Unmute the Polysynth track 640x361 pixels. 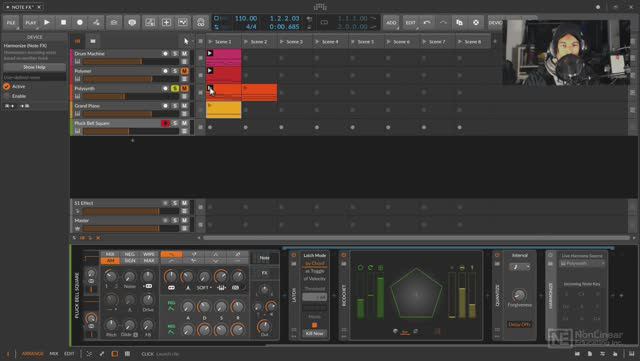click(x=184, y=89)
